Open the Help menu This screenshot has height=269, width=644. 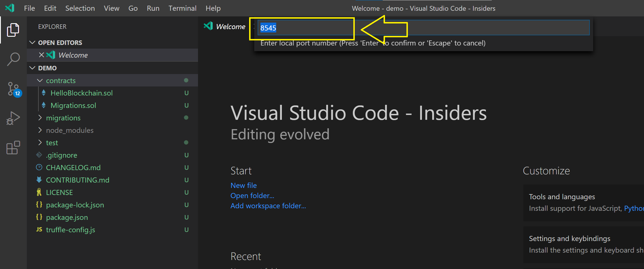(213, 8)
